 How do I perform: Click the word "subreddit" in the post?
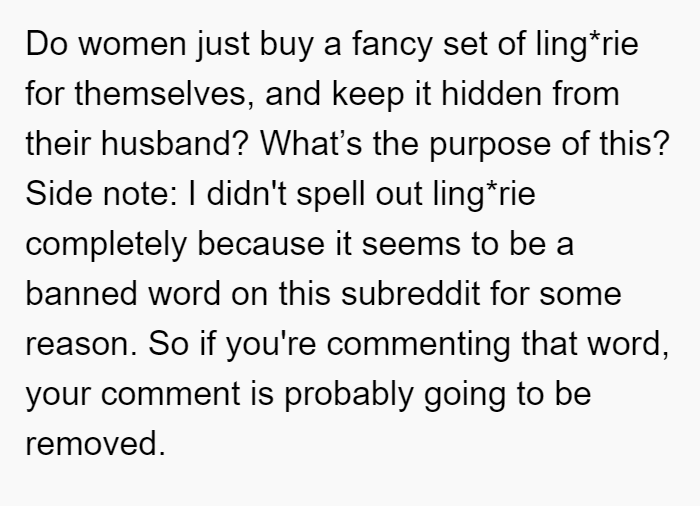[x=411, y=293]
